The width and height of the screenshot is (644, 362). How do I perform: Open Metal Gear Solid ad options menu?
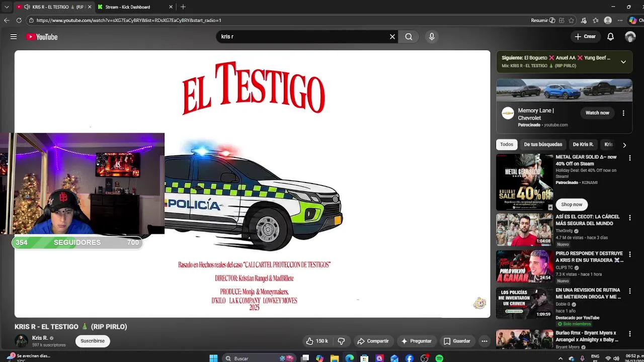pos(629,158)
